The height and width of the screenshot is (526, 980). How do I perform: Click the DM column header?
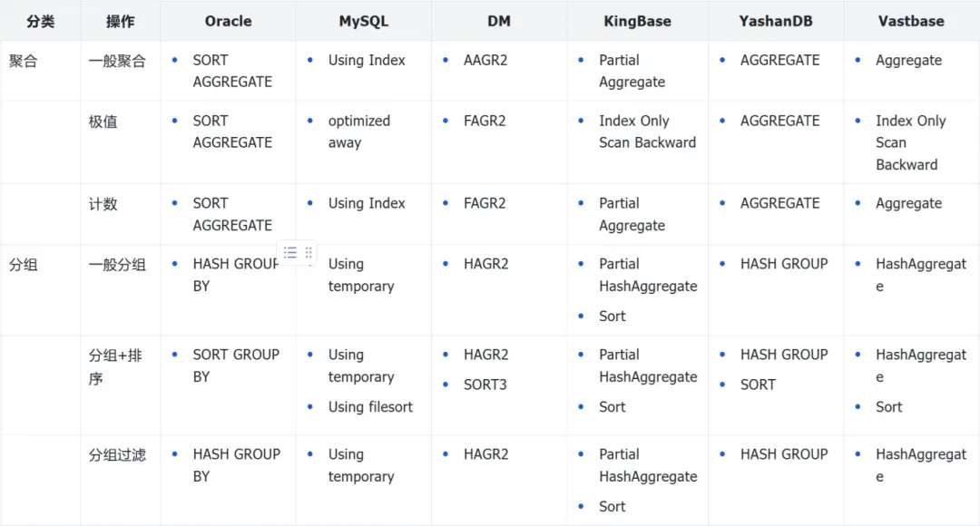[498, 21]
